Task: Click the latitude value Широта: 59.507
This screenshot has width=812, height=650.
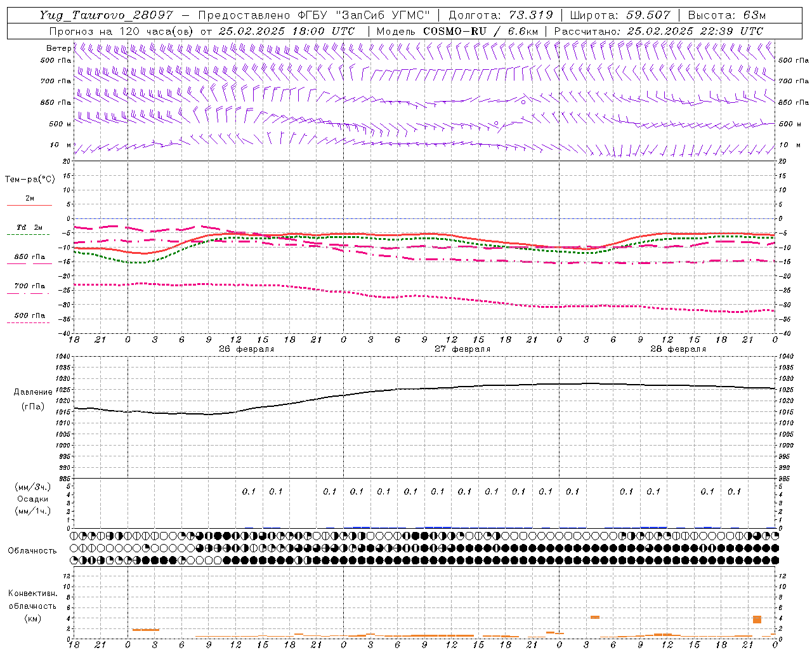Action: [620, 15]
